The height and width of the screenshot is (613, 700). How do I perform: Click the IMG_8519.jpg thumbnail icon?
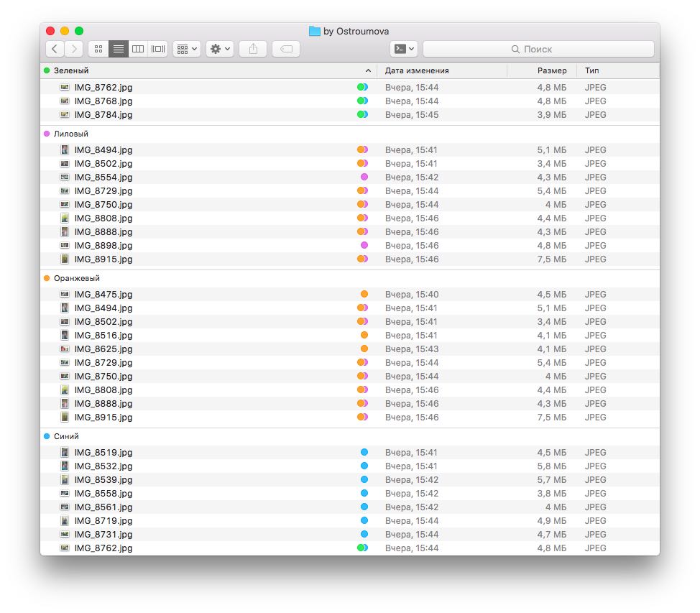point(65,452)
